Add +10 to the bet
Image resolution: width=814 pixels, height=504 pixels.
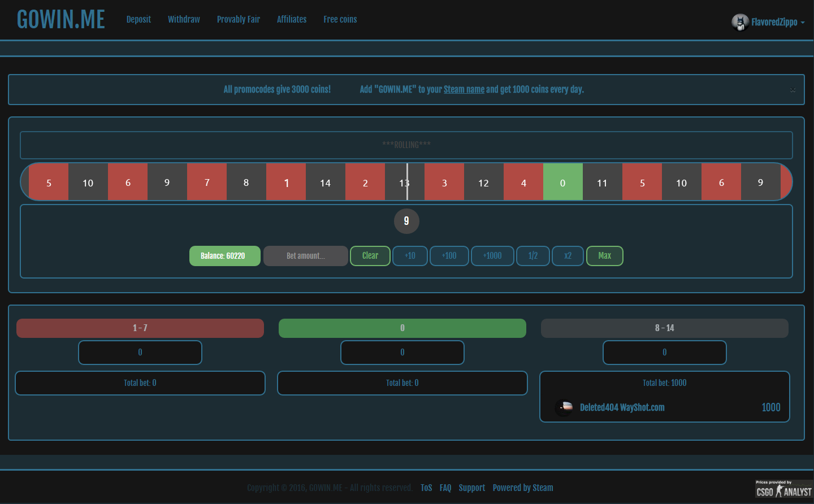coord(410,256)
